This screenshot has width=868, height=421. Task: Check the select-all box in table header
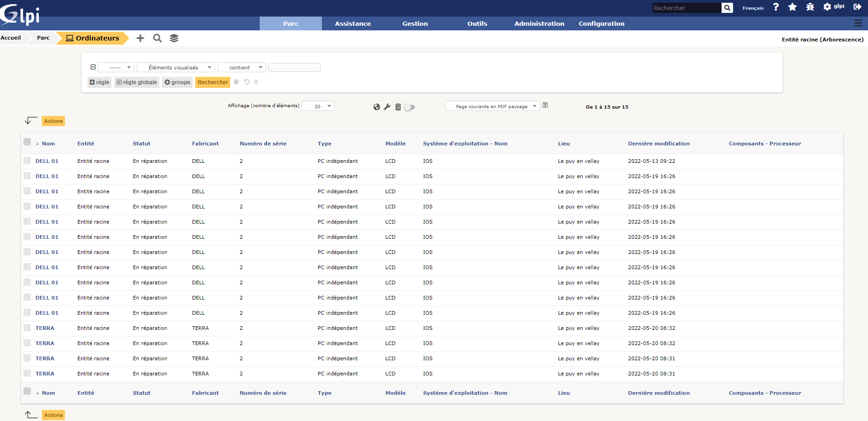pos(27,142)
